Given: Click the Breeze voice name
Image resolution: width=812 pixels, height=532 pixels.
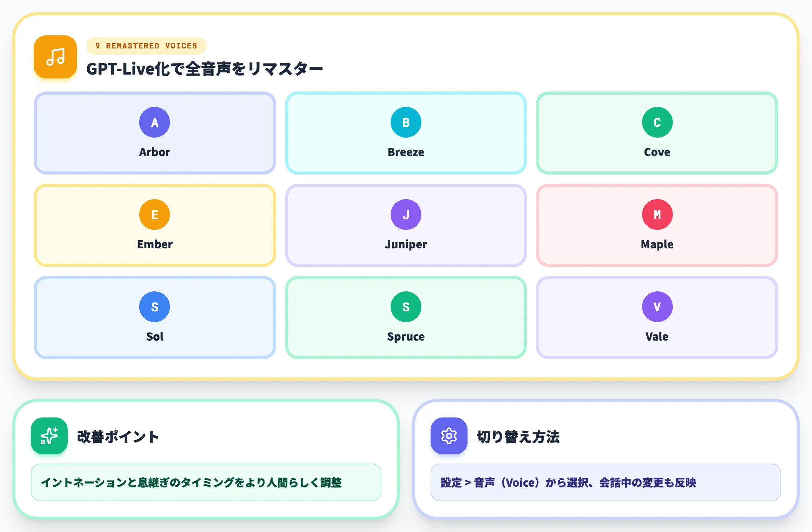Looking at the screenshot, I should (406, 152).
